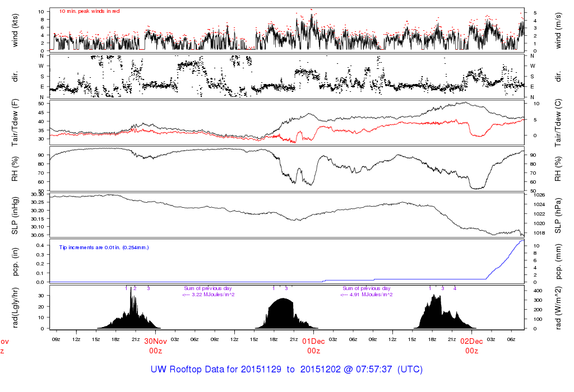The height and width of the screenshot is (392, 574).
Task: Click the '30.25' pressure tick label
Action: 38,203
